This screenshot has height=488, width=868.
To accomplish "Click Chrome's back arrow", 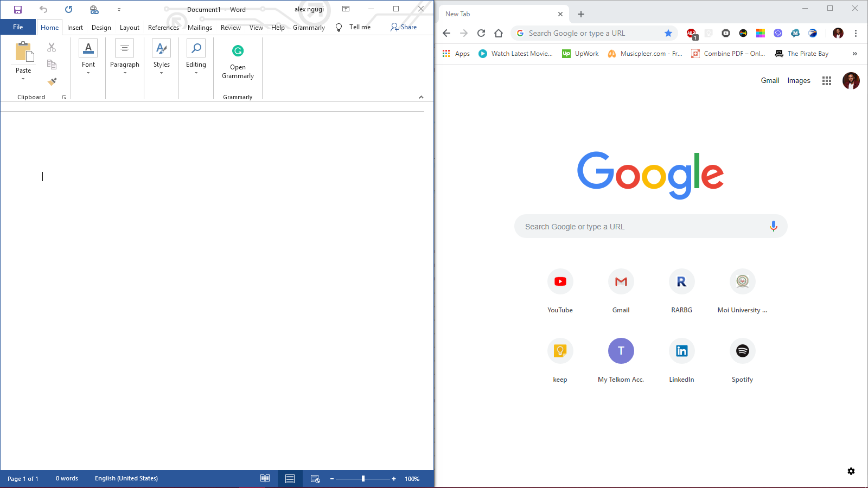I will (x=446, y=33).
